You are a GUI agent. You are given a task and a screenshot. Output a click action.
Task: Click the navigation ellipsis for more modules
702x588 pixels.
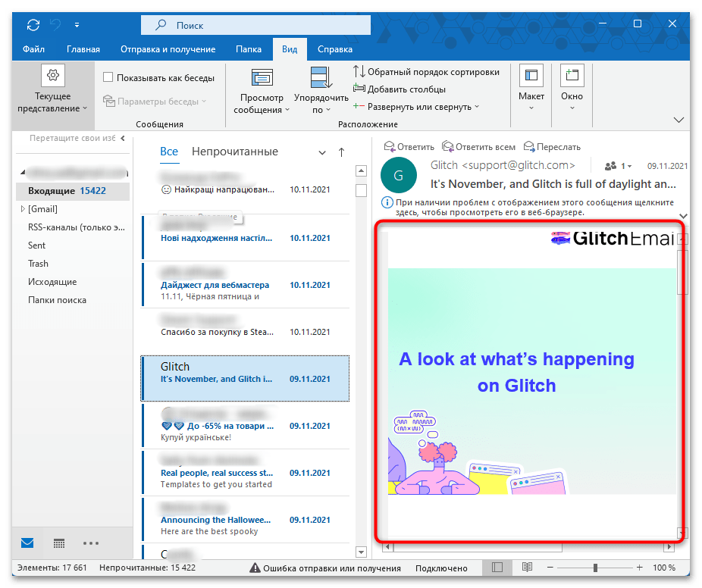(x=91, y=543)
